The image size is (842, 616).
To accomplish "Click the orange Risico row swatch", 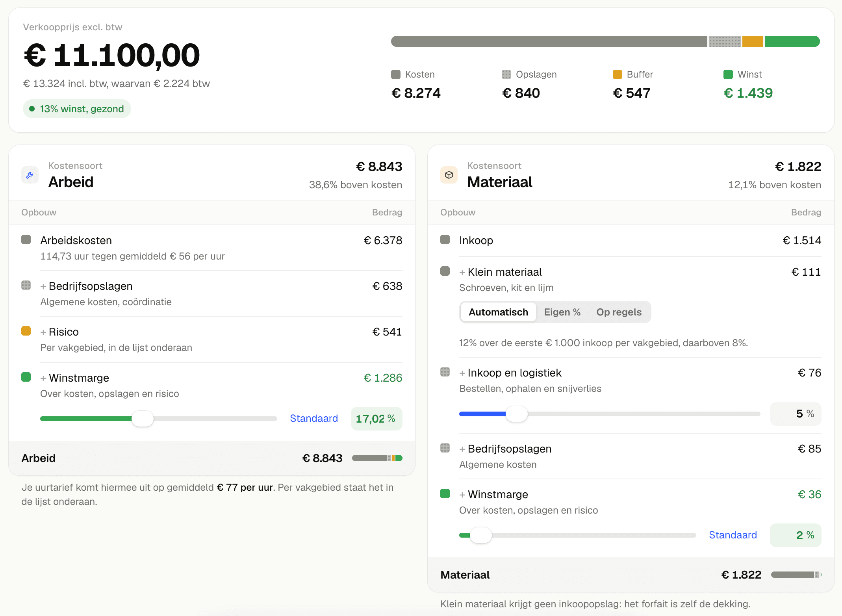I will pos(26,331).
